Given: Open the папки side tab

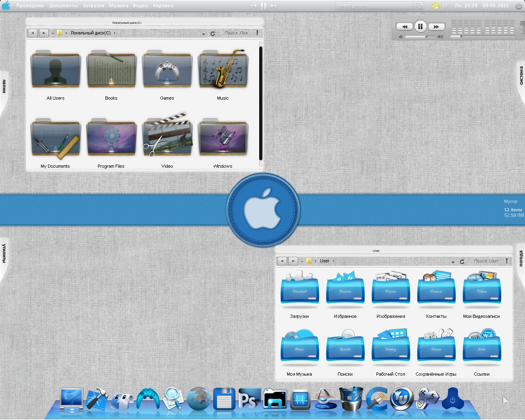Looking at the screenshot, I should click(4, 87).
